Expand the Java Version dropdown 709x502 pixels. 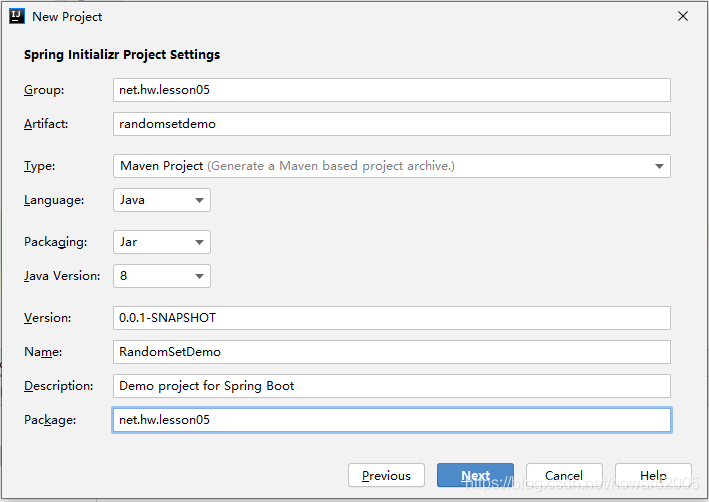tap(162, 276)
